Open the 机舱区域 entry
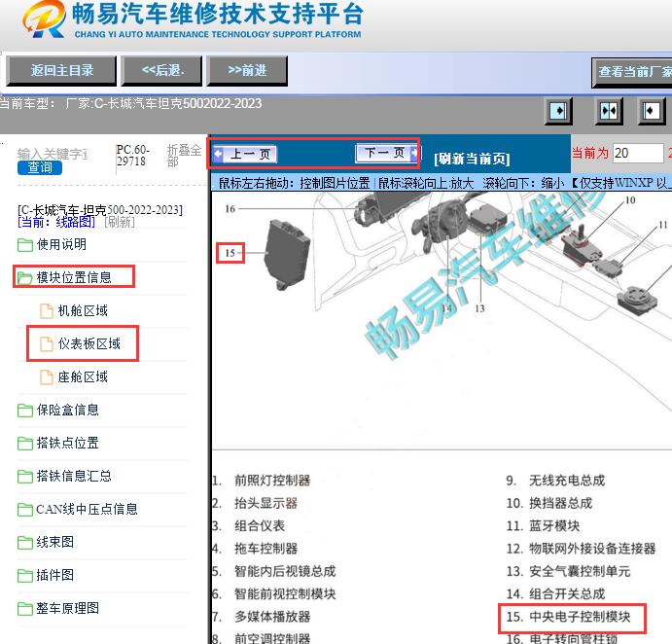 (83, 311)
